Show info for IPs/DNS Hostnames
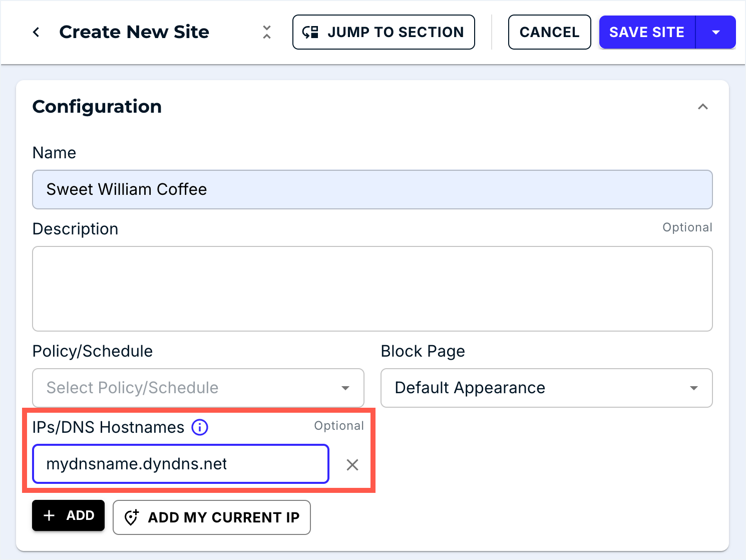This screenshot has width=746, height=560. (200, 427)
